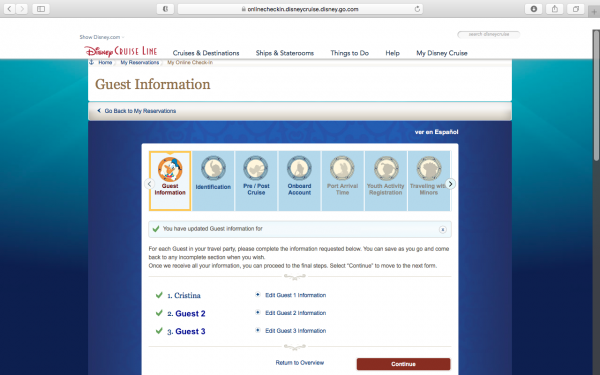The image size is (600, 375).
Task: Click the green checkmark beside Guest 2
Action: tap(159, 313)
